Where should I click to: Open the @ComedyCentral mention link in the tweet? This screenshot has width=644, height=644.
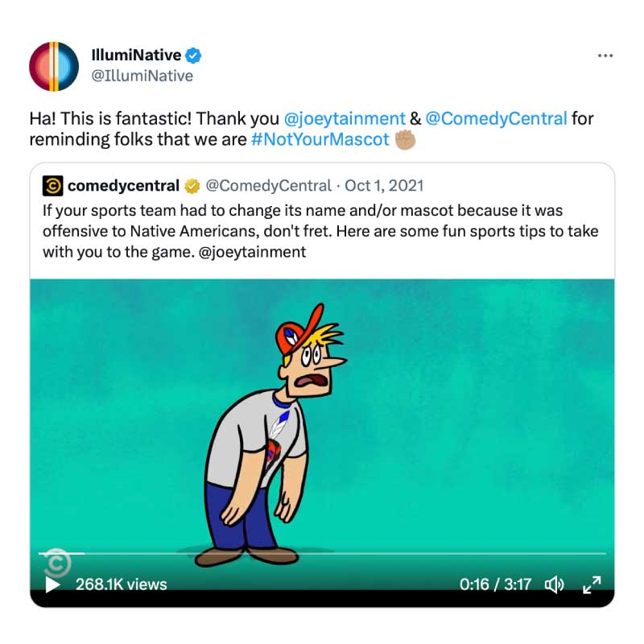(496, 118)
